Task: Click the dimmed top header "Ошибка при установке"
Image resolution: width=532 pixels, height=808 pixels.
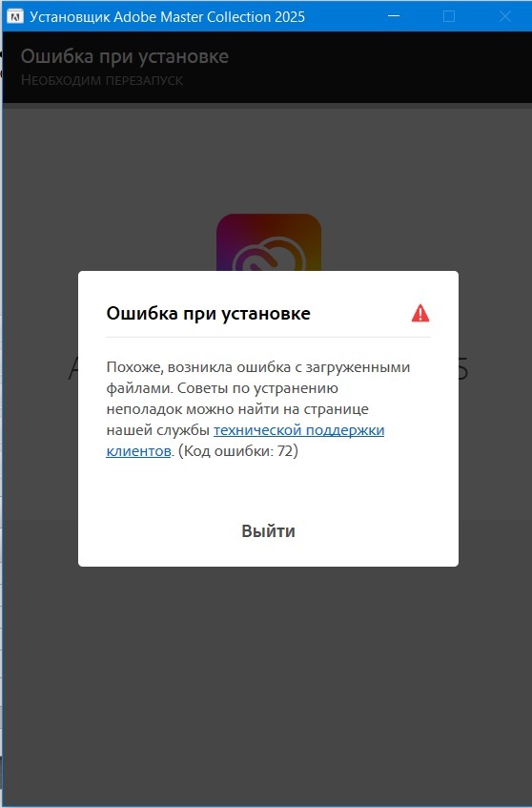Action: [x=125, y=56]
